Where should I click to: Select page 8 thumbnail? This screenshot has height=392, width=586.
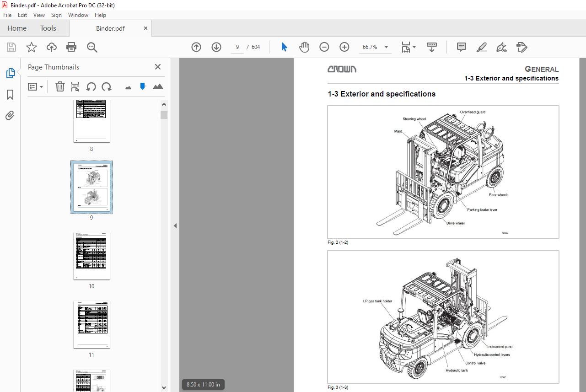(91, 121)
